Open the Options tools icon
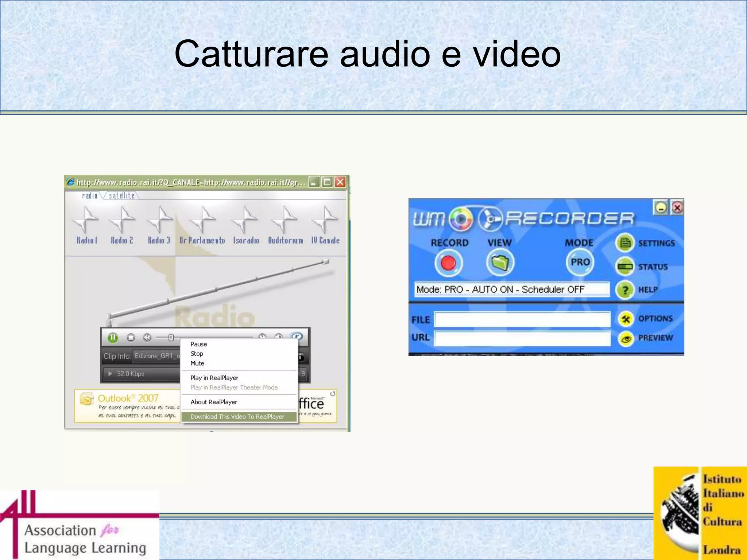The image size is (747, 560). [626, 319]
